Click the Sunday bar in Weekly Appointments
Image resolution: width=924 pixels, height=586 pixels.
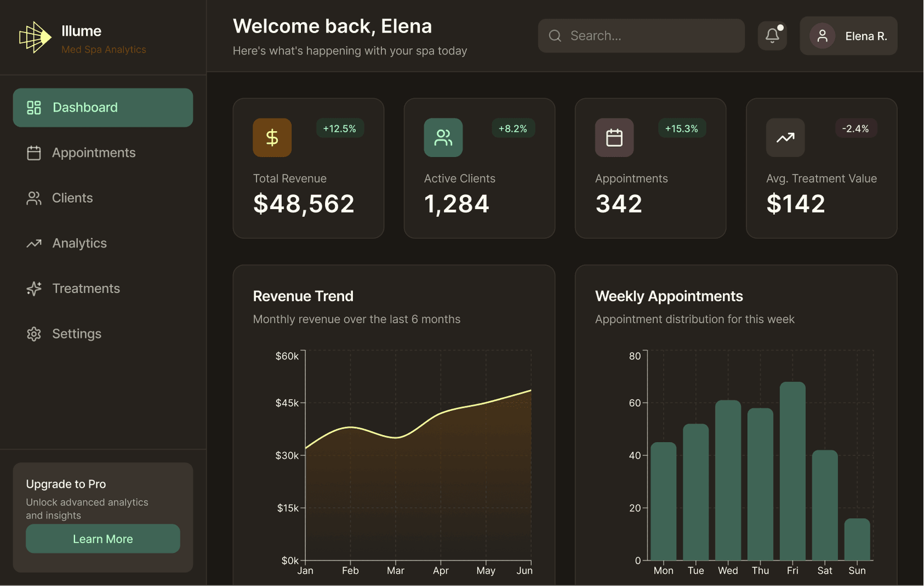tap(857, 539)
